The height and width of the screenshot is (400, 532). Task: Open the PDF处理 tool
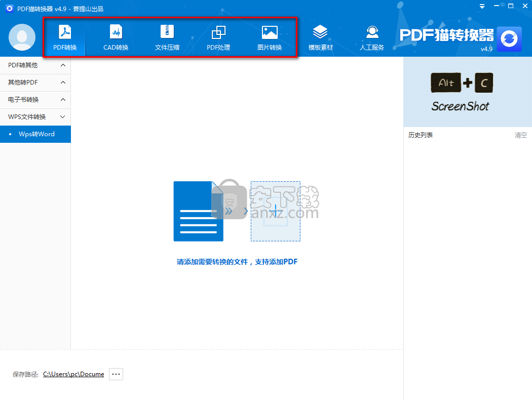218,37
